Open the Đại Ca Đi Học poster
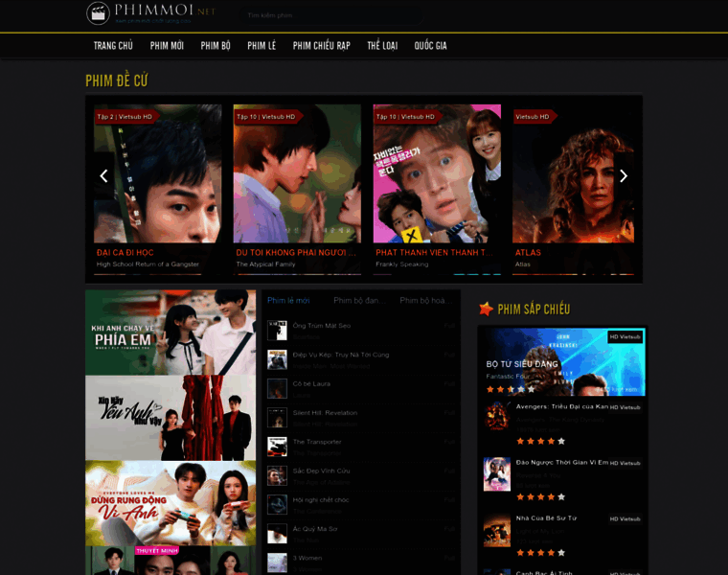The image size is (728, 575). 158,173
